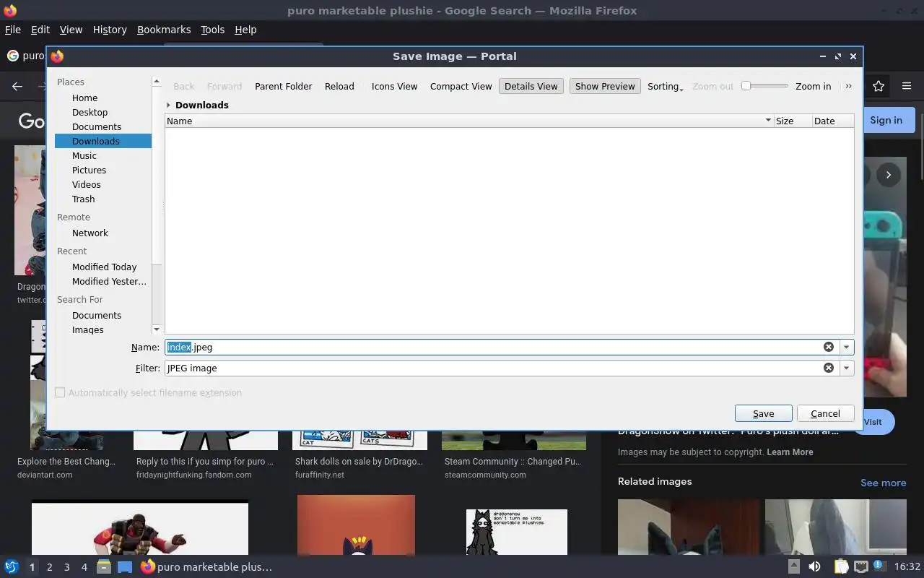The image size is (924, 578).
Task: Switch to Details View
Action: [531, 86]
